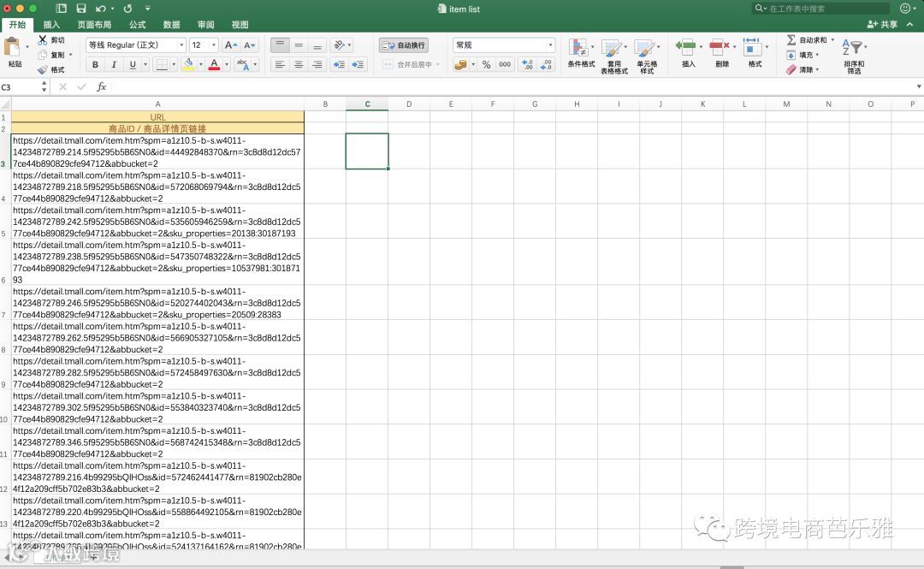924x569 pixels.
Task: Click the Format painter brush icon
Action: [x=43, y=69]
